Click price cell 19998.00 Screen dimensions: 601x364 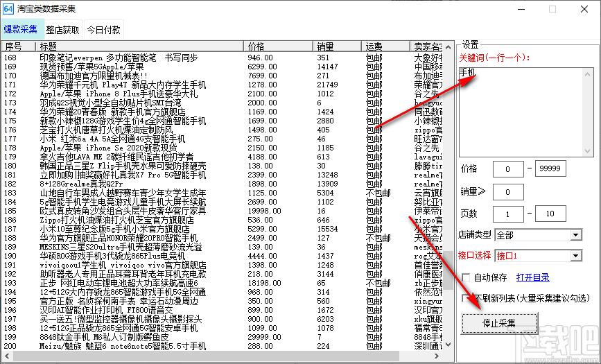265,211
